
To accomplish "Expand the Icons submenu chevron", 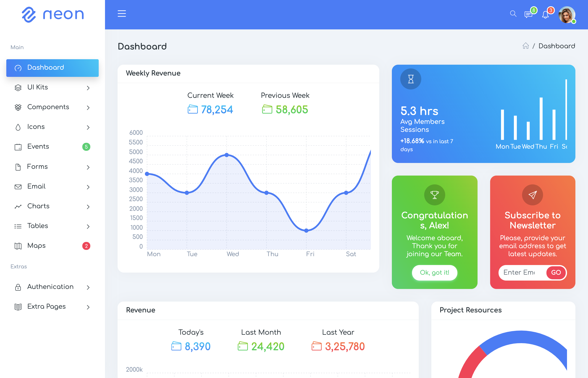I will 88,127.
